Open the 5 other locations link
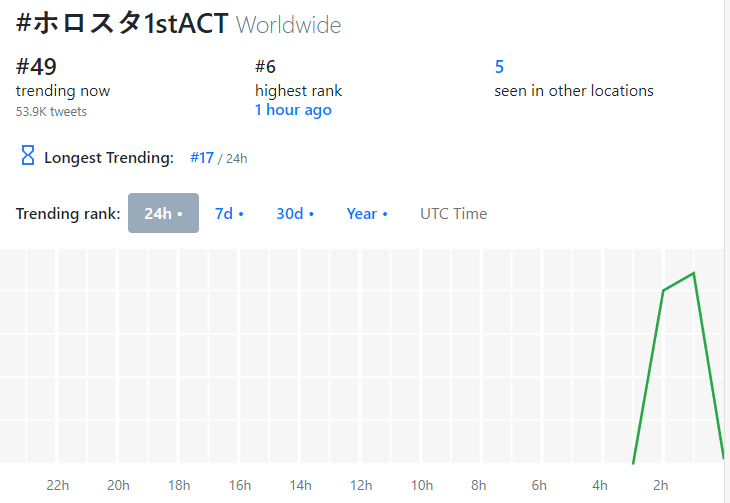The image size is (730, 503). click(499, 67)
